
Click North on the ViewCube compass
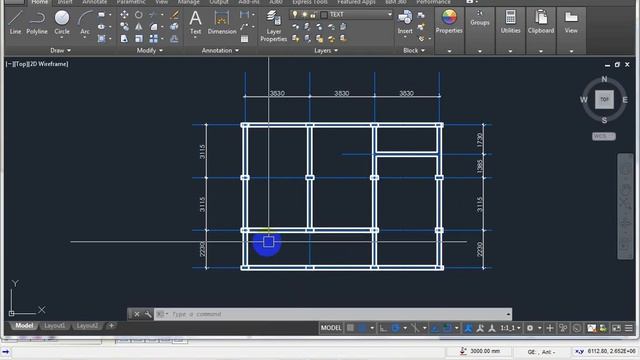tap(604, 79)
